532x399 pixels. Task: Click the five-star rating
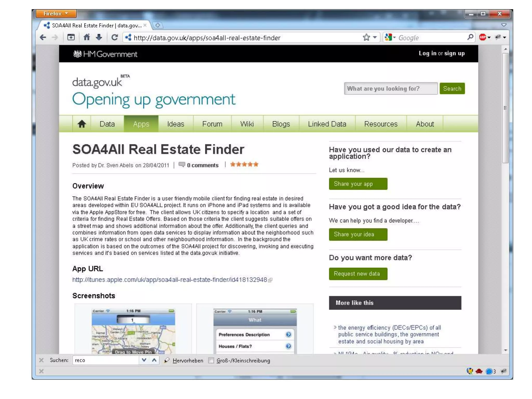point(244,164)
